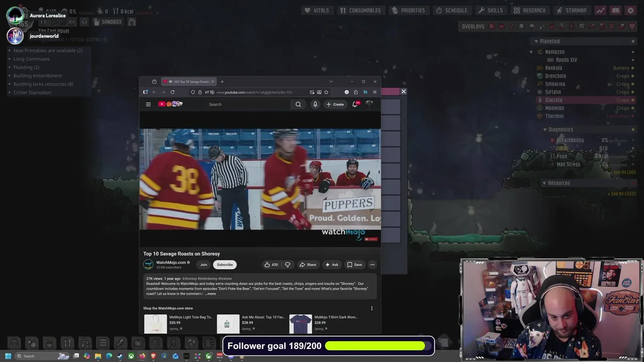Open the Vitals management screen
The height and width of the screenshot is (362, 644).
pyautogui.click(x=318, y=10)
